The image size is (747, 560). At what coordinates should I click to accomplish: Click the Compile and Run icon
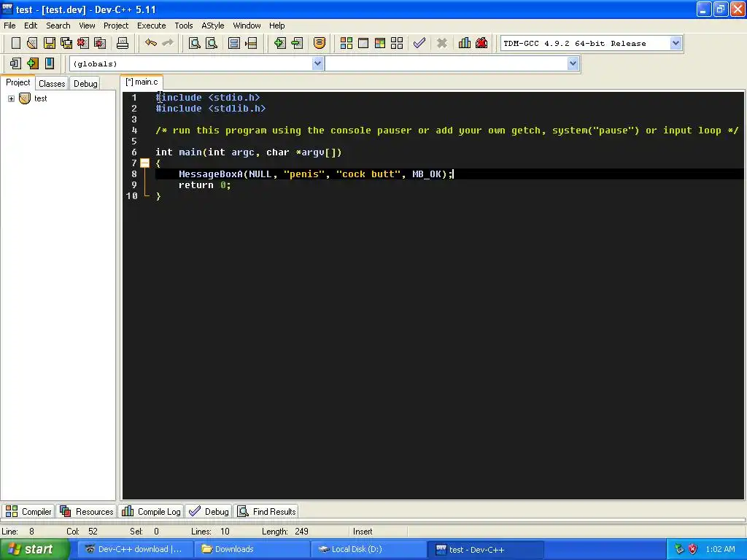(379, 43)
